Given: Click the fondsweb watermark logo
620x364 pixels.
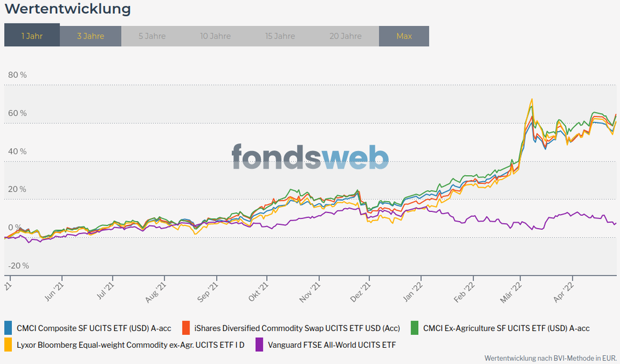Looking at the screenshot, I should pos(310,157).
